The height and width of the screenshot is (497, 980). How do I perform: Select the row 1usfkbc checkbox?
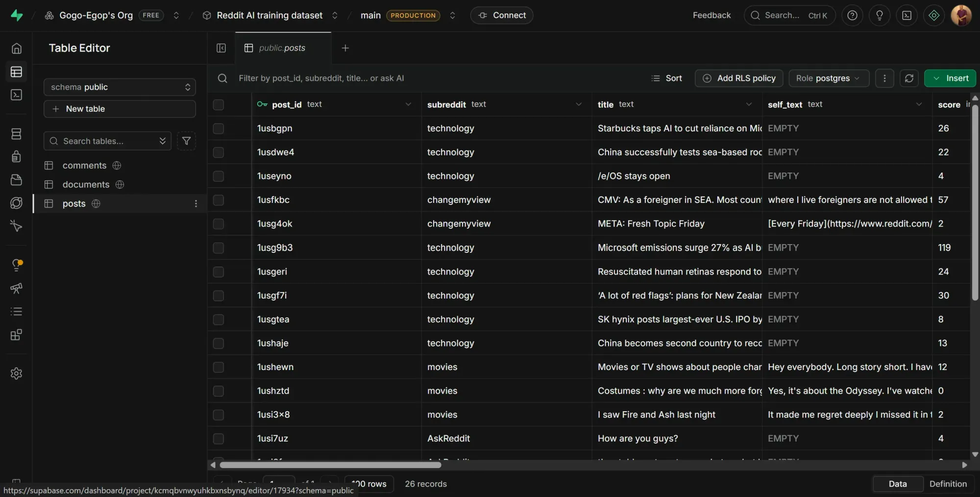pyautogui.click(x=219, y=200)
